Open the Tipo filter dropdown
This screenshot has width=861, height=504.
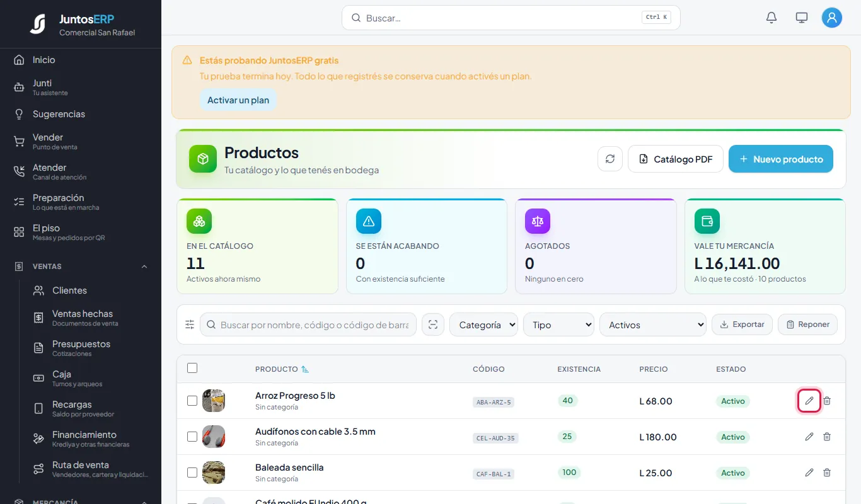click(558, 324)
